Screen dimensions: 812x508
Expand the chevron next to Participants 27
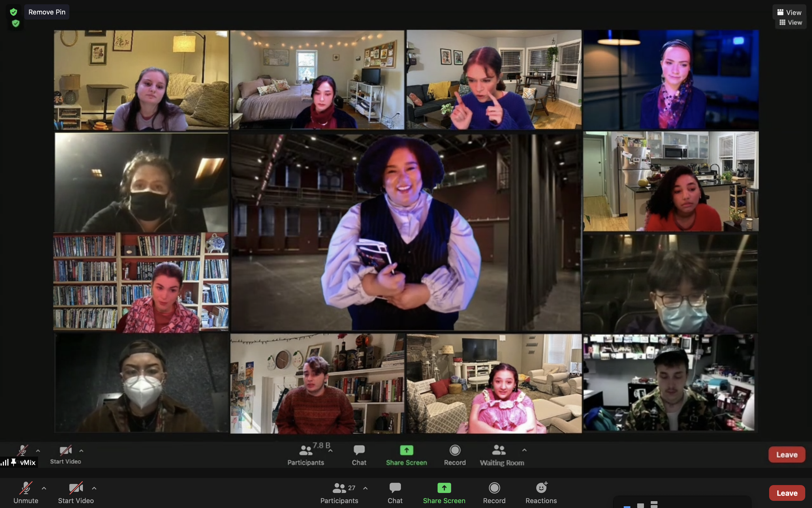365,488
